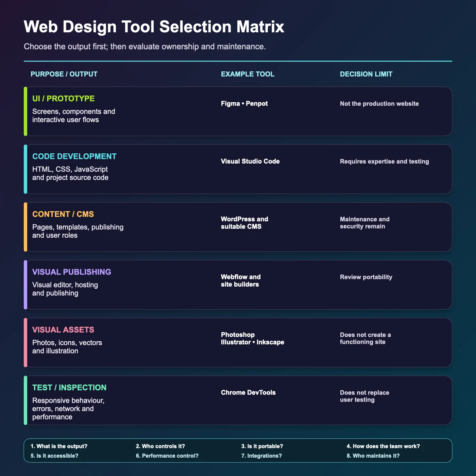Image resolution: width=476 pixels, height=476 pixels.
Task: Click 'Review portability' limit text
Action: click(x=366, y=277)
